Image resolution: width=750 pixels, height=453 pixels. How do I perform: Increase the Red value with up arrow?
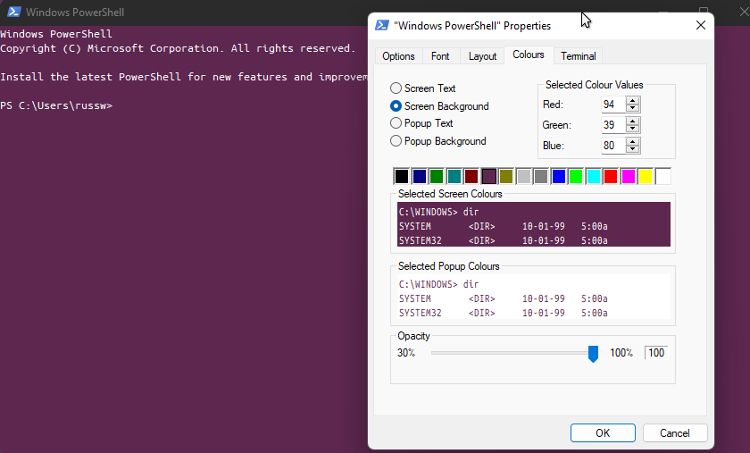tap(633, 100)
